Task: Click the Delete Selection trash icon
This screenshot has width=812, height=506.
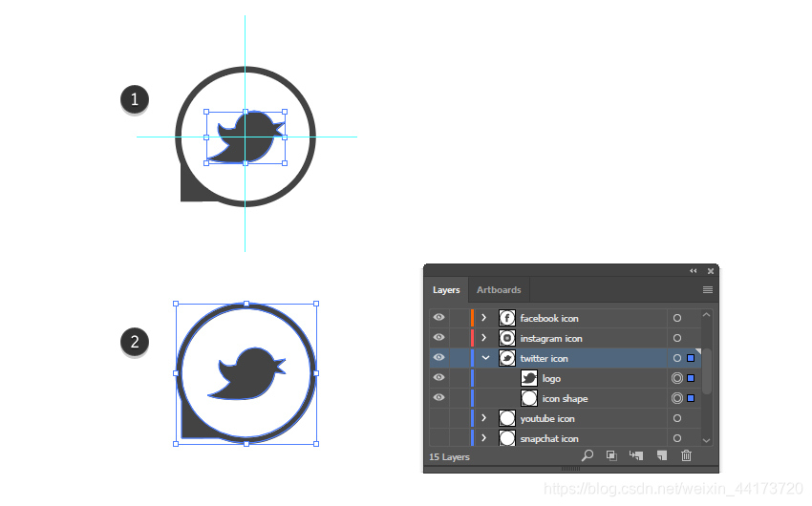Action: 686,455
